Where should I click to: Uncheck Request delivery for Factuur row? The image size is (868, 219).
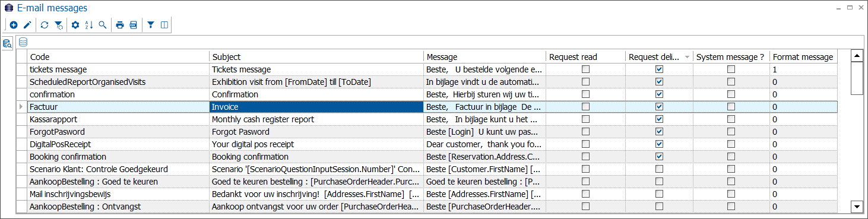(659, 107)
